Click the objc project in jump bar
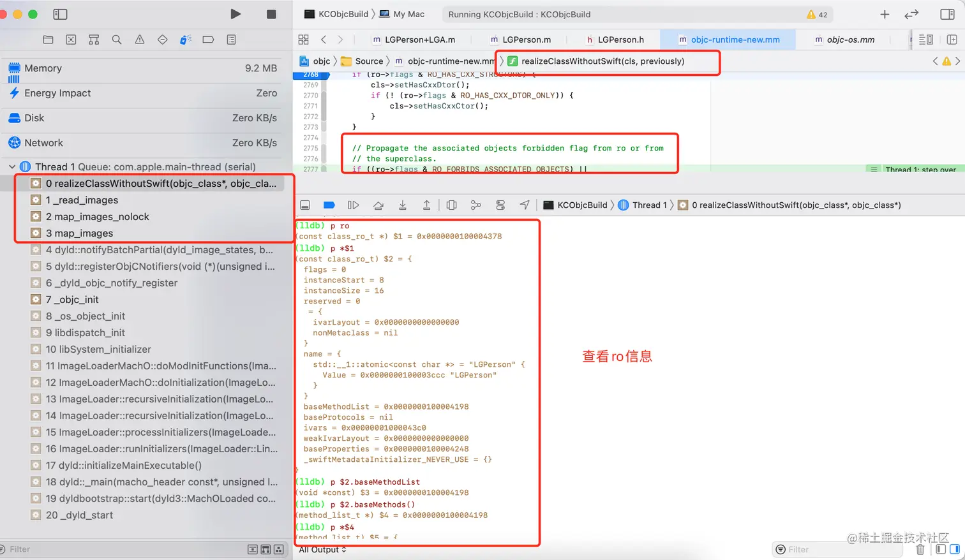 pyautogui.click(x=315, y=61)
